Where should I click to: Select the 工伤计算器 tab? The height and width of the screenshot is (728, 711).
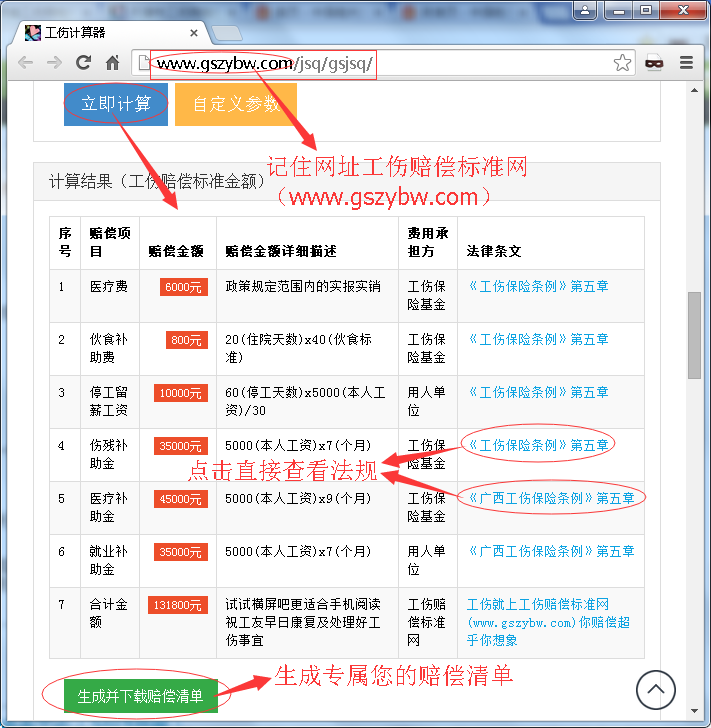click(109, 33)
